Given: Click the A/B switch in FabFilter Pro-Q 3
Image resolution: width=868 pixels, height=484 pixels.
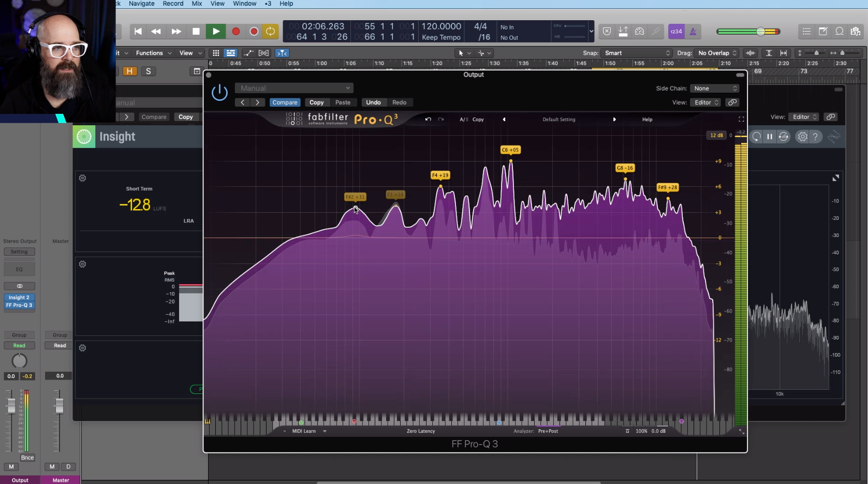Looking at the screenshot, I should tap(464, 120).
